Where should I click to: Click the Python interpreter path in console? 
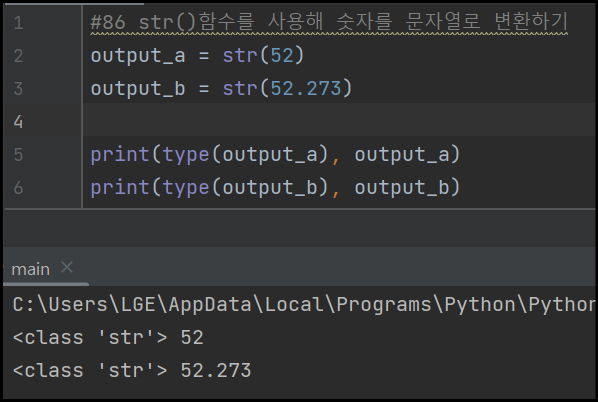(x=304, y=305)
